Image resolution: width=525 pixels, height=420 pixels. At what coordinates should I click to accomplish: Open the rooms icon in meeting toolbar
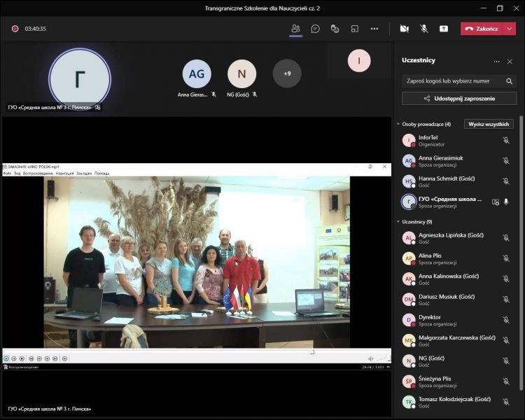click(355, 29)
